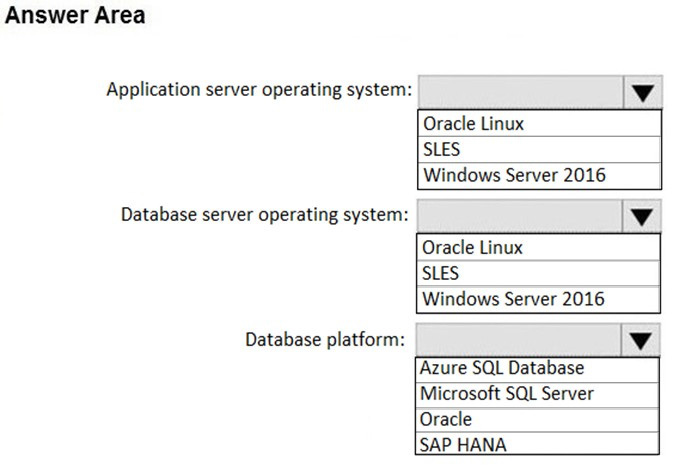Image resolution: width=673 pixels, height=471 pixels.
Task: Click the Database server operating system label
Action: pos(264,214)
